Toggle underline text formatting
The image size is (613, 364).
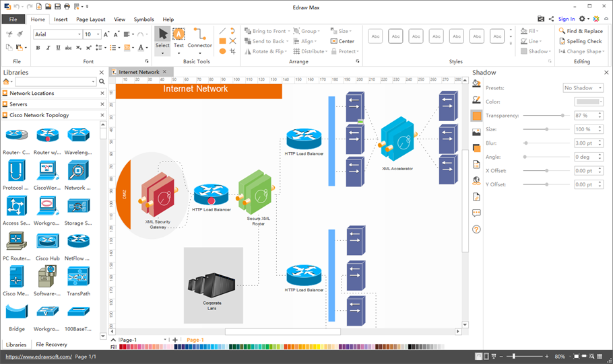58,48
